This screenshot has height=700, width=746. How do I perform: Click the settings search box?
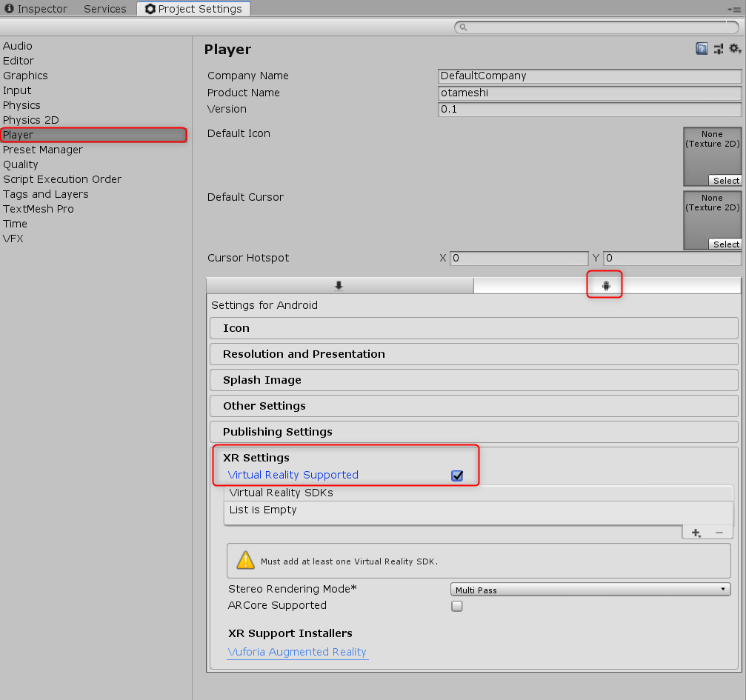click(x=596, y=27)
